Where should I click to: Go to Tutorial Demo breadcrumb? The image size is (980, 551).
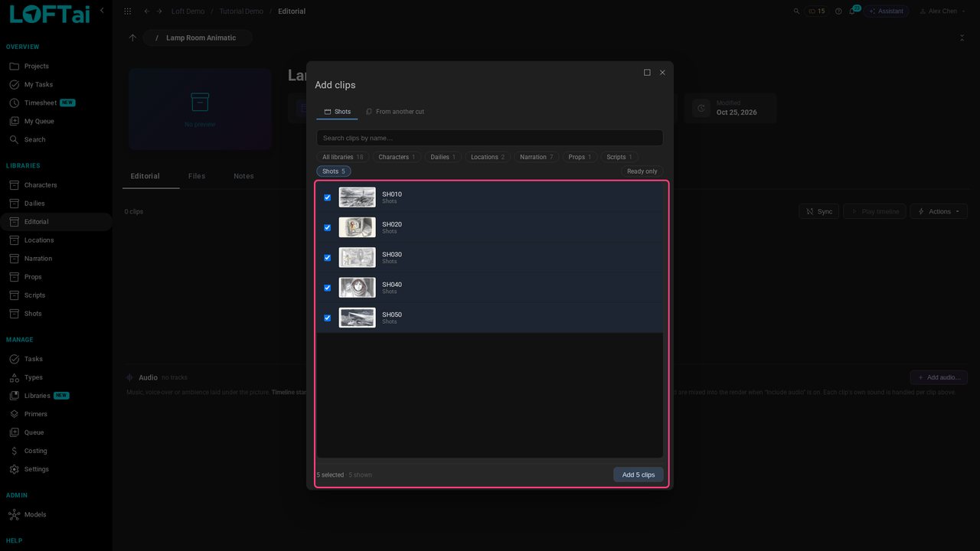point(241,11)
